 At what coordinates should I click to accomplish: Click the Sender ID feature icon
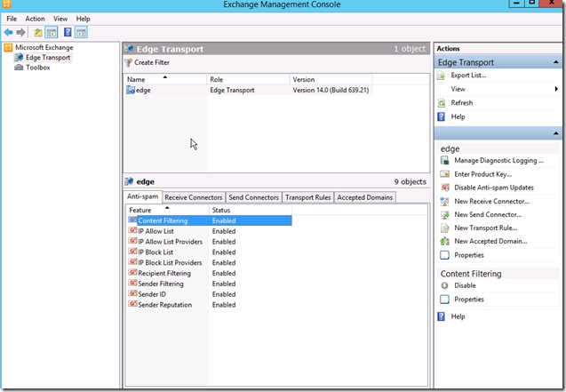(x=132, y=294)
